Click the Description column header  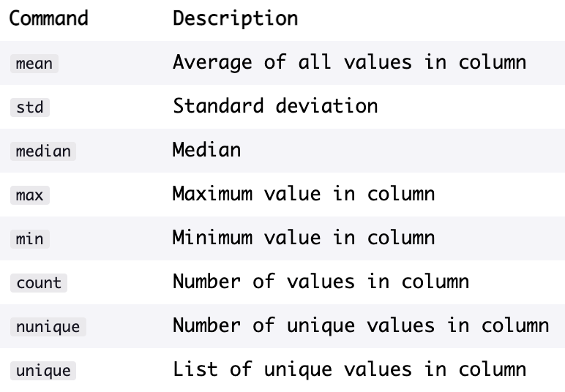236,19
